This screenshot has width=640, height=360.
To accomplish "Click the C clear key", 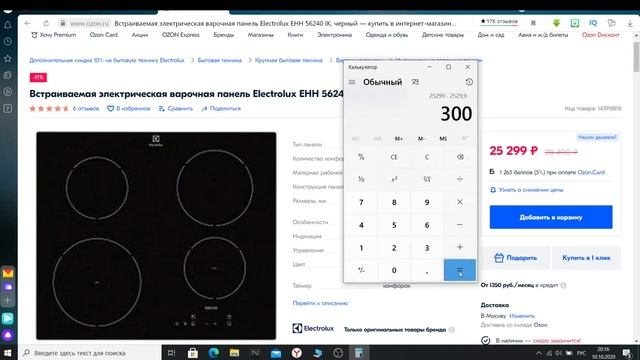I will pyautogui.click(x=427, y=157).
